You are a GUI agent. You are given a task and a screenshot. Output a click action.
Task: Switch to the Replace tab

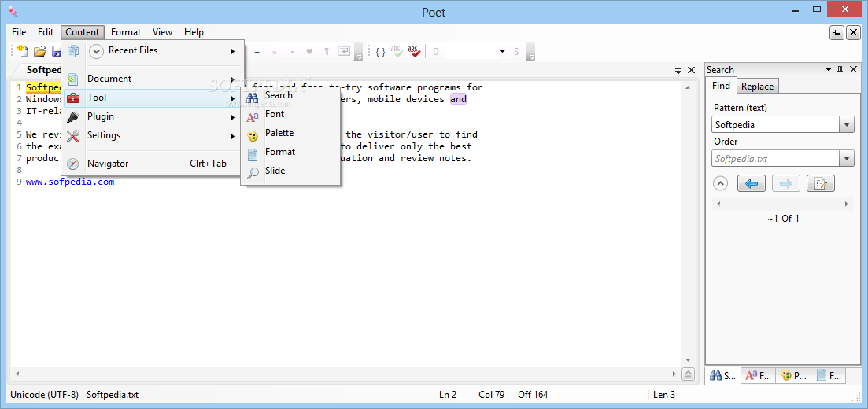(x=757, y=87)
